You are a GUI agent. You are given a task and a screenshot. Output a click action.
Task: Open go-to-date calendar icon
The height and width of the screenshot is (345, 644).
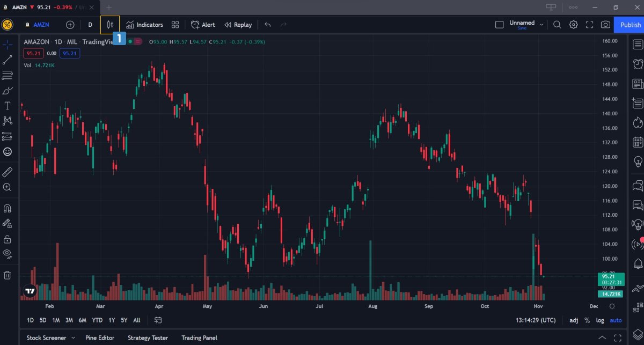(158, 320)
